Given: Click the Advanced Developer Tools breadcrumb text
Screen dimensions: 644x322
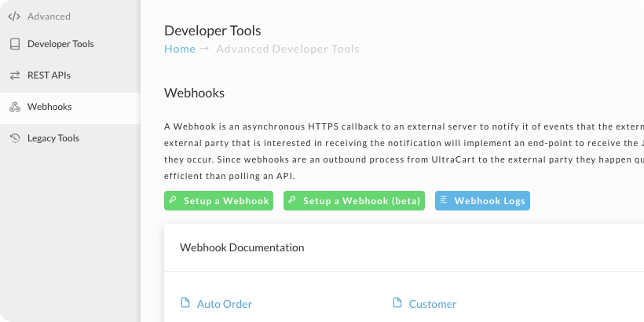Looking at the screenshot, I should pos(288,49).
